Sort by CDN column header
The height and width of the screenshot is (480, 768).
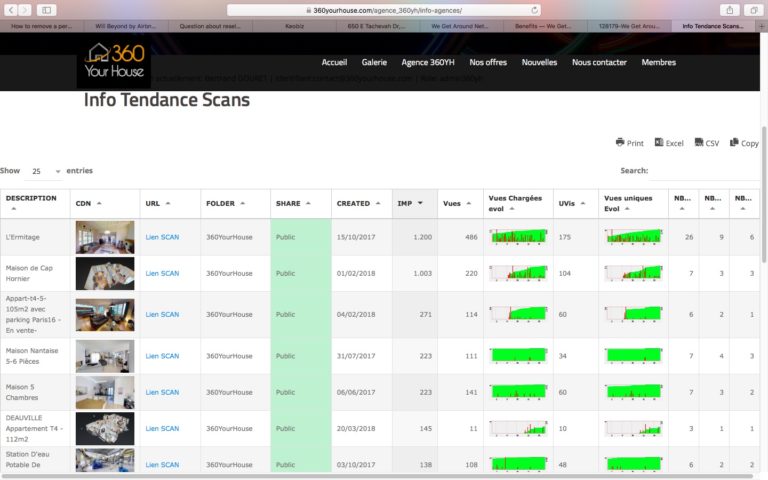pos(104,203)
